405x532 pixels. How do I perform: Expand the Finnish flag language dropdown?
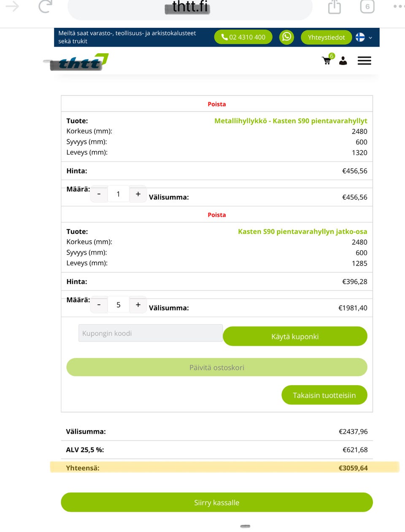364,37
